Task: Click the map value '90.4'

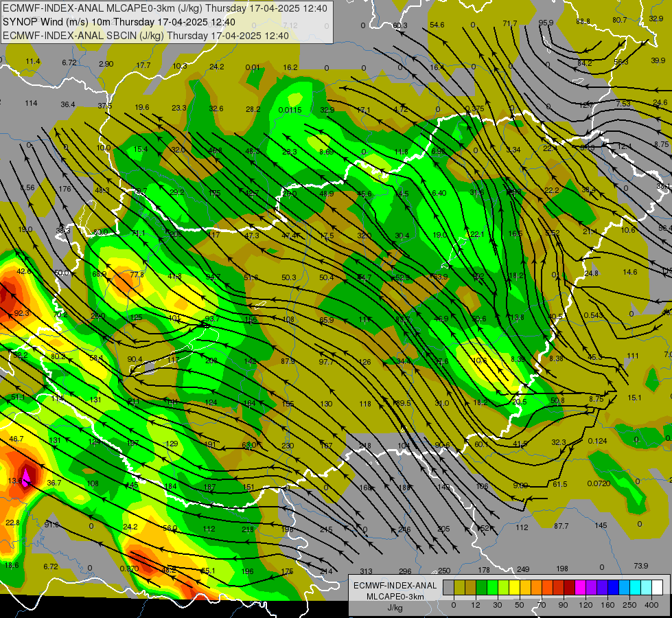Action: pyautogui.click(x=135, y=359)
